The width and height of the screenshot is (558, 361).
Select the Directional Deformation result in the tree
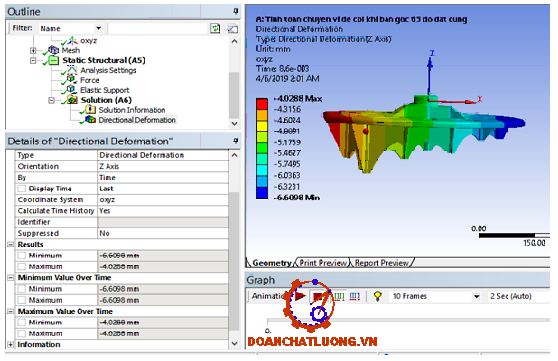click(137, 120)
